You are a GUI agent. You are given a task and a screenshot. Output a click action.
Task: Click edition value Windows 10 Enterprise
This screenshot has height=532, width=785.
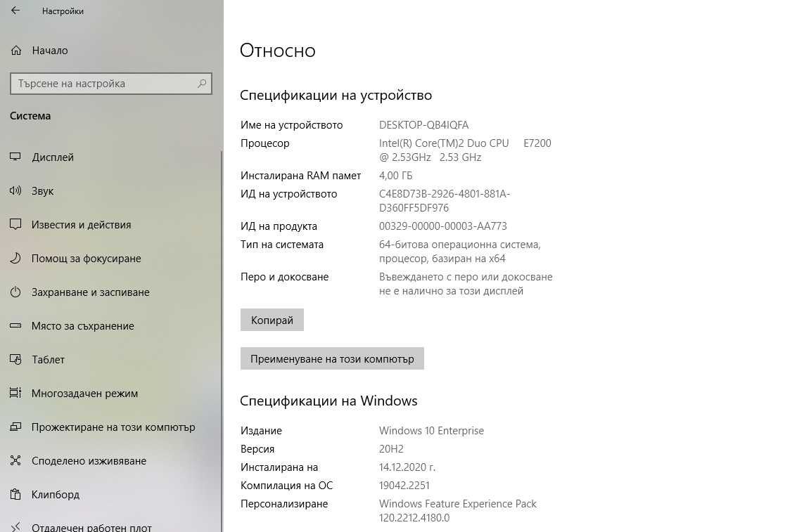431,431
